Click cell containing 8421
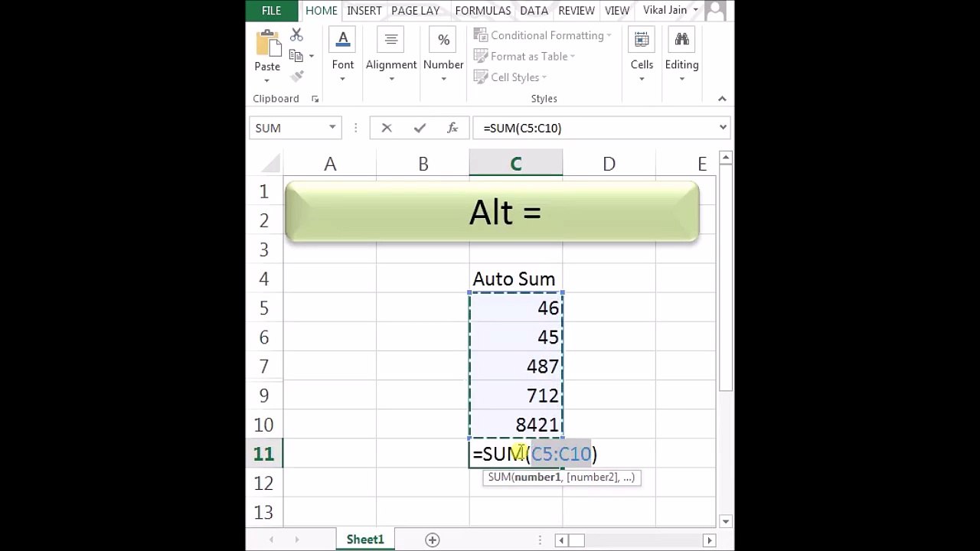The image size is (980, 551). tap(516, 424)
